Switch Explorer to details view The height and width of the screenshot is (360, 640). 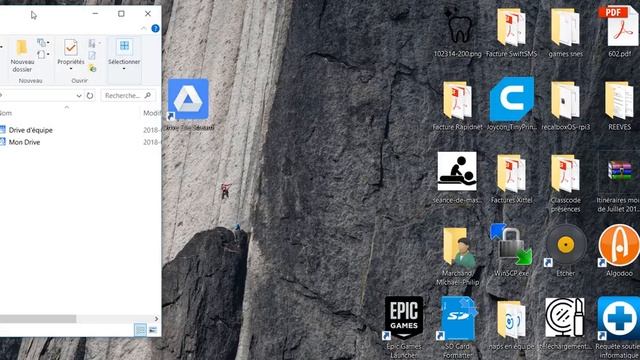click(x=140, y=330)
